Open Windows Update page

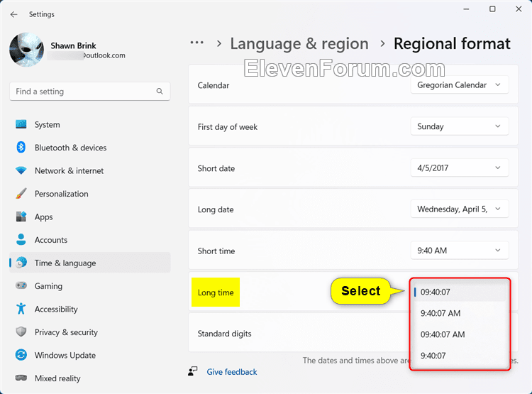(x=89, y=355)
